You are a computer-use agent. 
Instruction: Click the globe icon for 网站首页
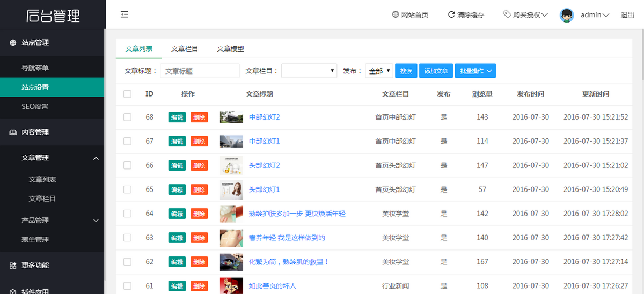[396, 14]
